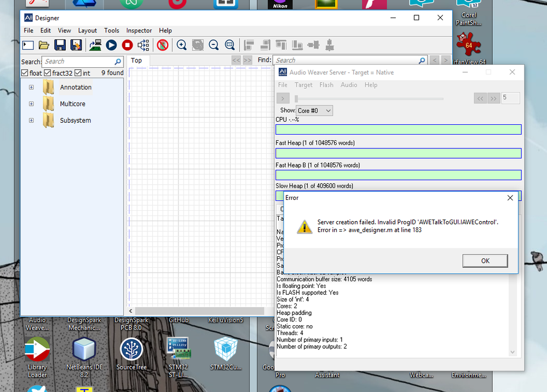The image size is (547, 392).
Task: Save the design with the floppy disk icon
Action: (x=60, y=45)
